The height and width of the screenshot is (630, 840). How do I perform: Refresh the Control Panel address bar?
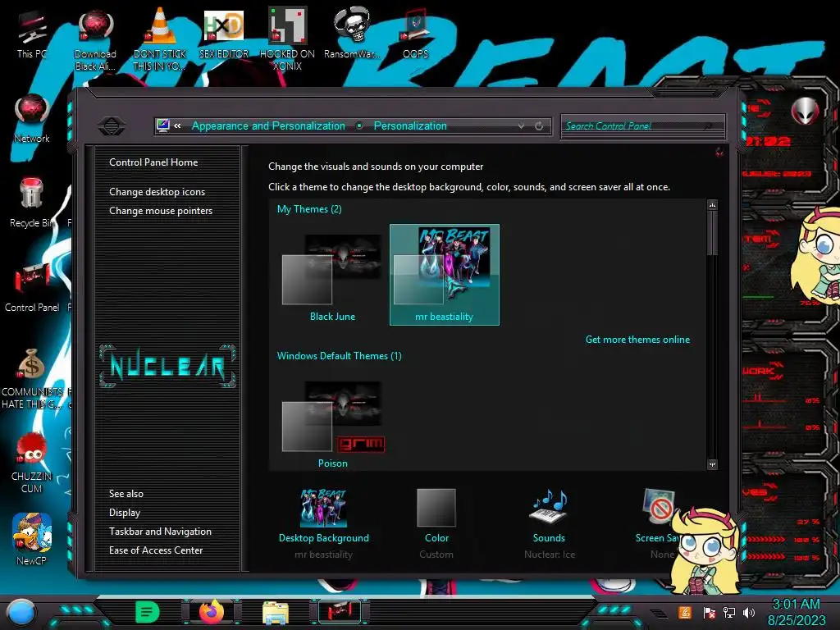tap(539, 126)
